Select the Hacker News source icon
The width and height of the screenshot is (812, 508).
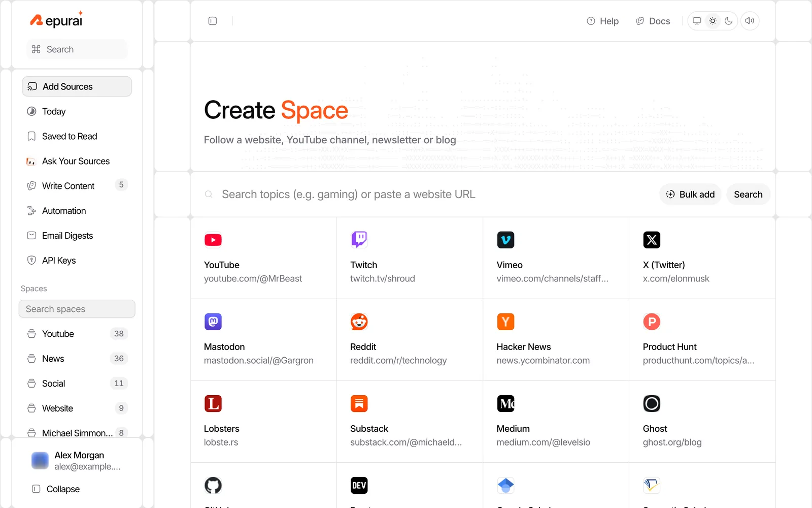tap(505, 322)
